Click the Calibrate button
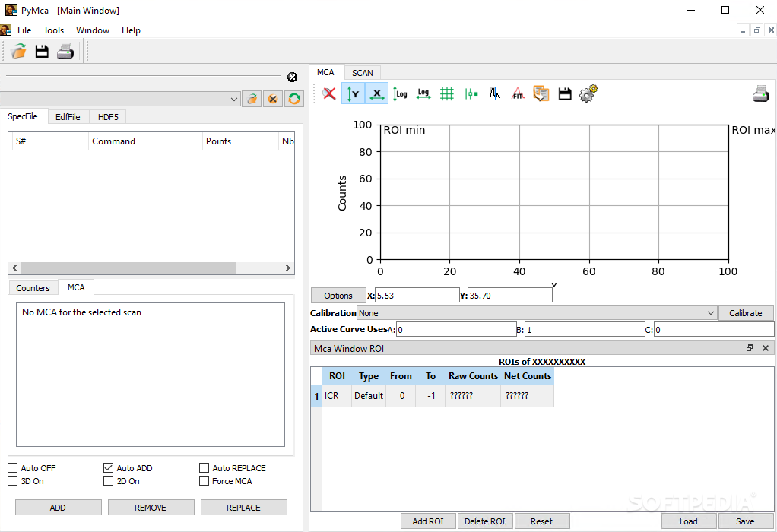The width and height of the screenshot is (777, 532). point(745,313)
